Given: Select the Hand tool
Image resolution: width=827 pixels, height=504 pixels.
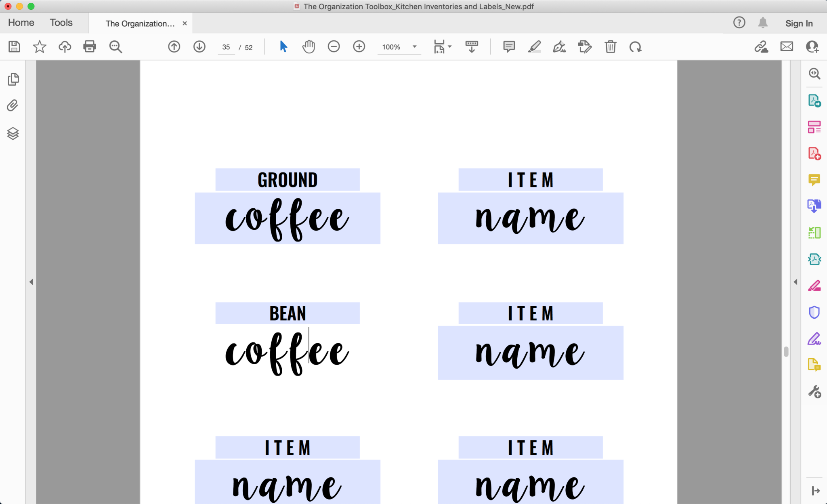Looking at the screenshot, I should tap(308, 47).
